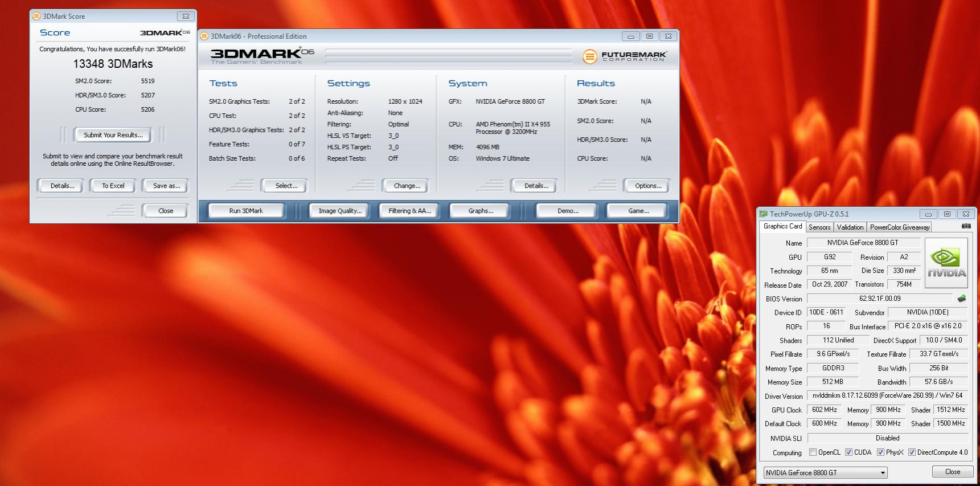Screen dimensions: 980x486
Task: Open the Graphs... button
Action: (481, 211)
